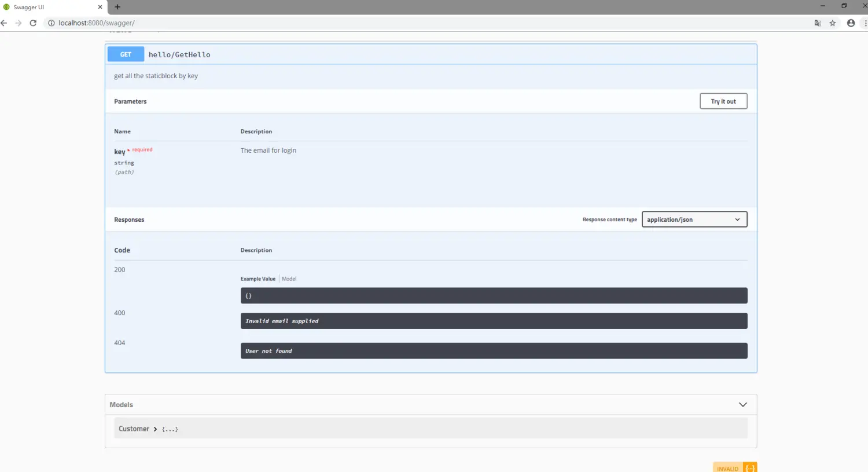The height and width of the screenshot is (472, 868).
Task: Click the 'Invalid email supplied' description
Action: (x=282, y=321)
